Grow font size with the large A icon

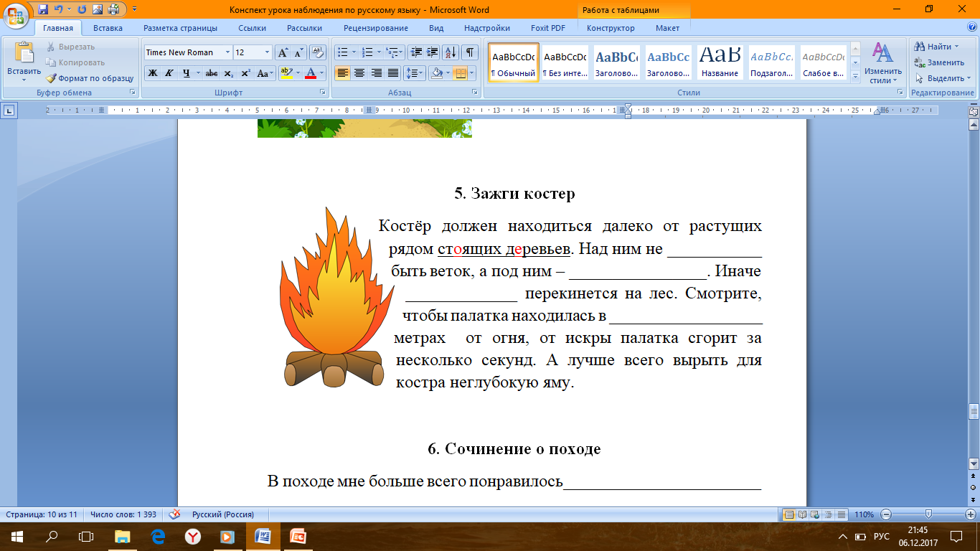tap(283, 52)
